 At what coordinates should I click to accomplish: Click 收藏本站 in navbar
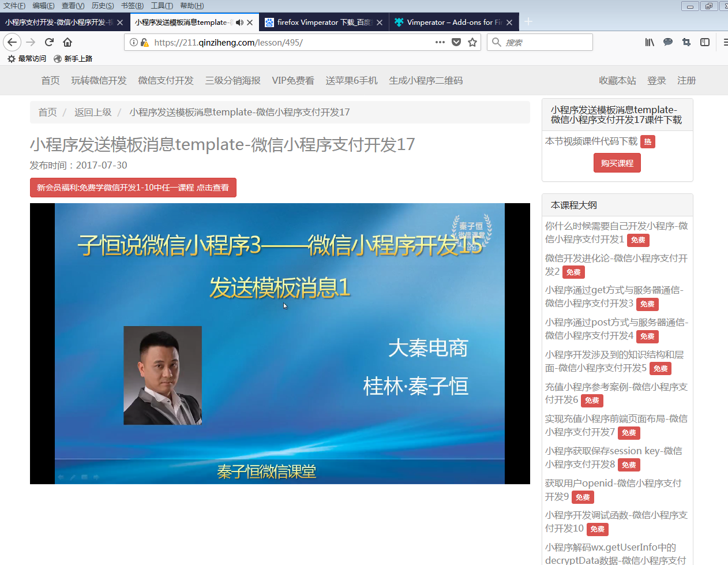point(617,80)
